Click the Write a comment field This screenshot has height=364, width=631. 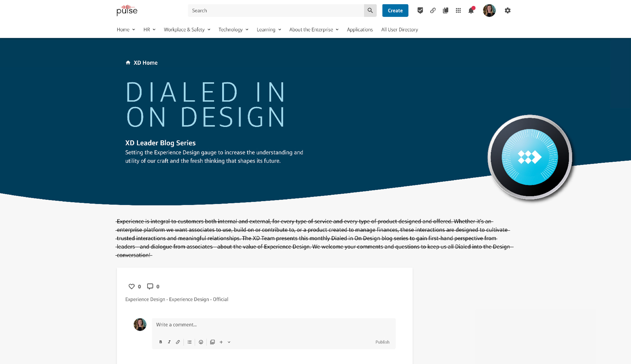point(273,324)
